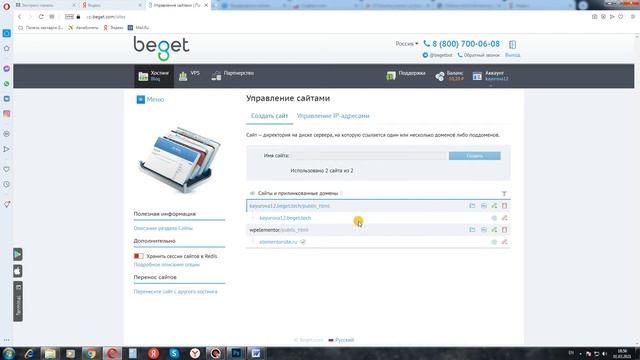Switch to Создать сайт tab
The height and width of the screenshot is (360, 640).
click(x=269, y=116)
